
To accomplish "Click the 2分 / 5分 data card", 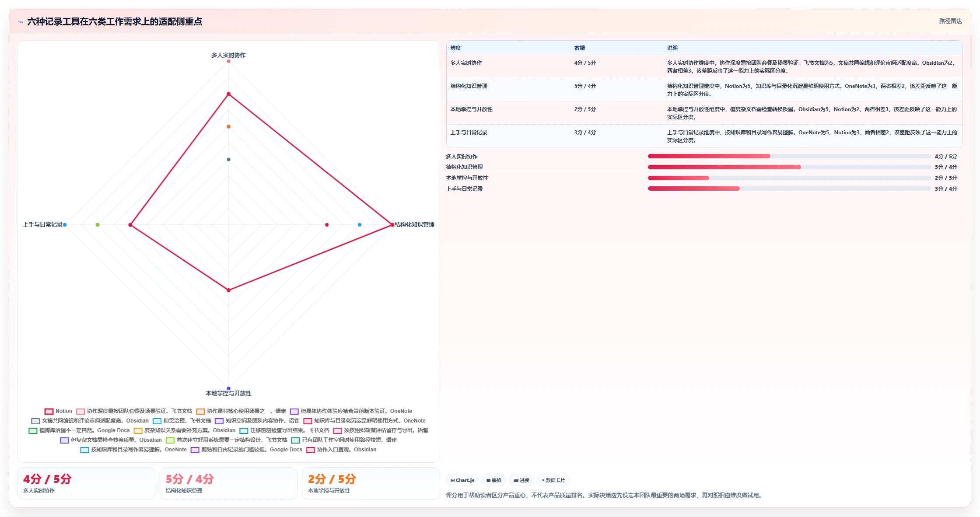I will 371,483.
